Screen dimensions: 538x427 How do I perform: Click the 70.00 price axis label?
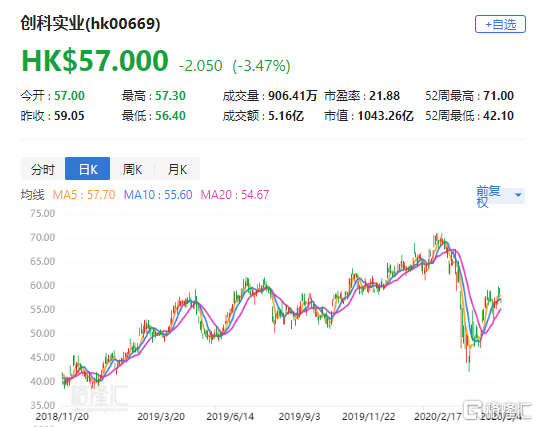click(43, 238)
